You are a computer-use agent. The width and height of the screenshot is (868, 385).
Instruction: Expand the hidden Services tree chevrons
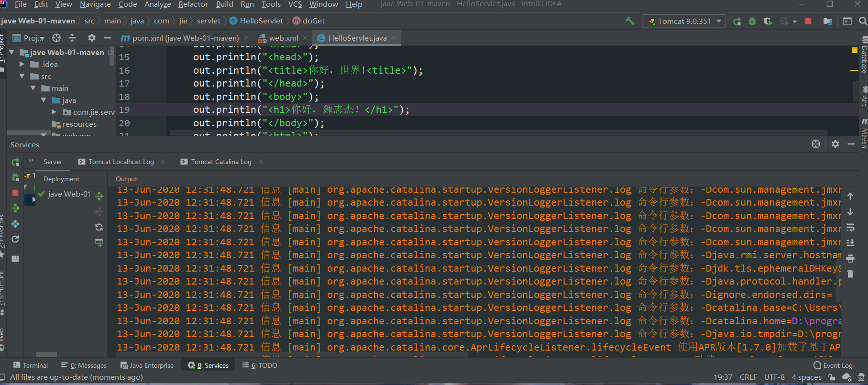coord(31,160)
